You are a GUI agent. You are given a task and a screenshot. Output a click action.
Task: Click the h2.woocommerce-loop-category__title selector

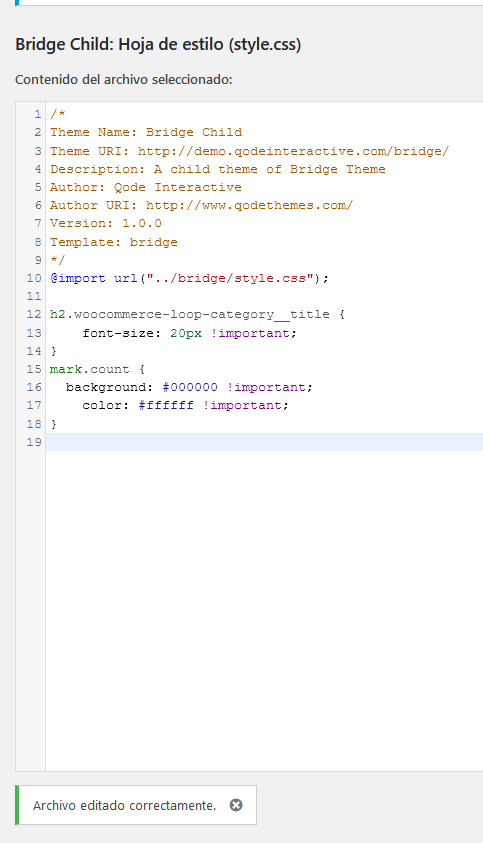click(x=189, y=314)
